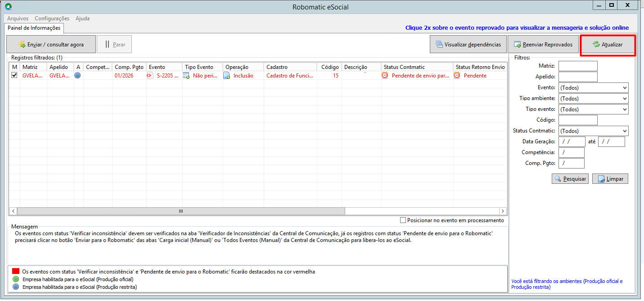Viewport: 644px width, 301px height.
Task: Sort by the Código column header
Action: point(329,67)
